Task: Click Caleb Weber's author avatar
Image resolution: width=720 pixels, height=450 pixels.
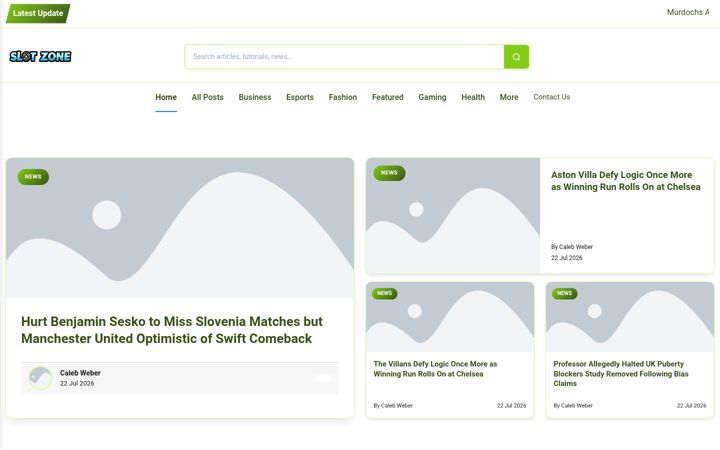Action: 40,378
